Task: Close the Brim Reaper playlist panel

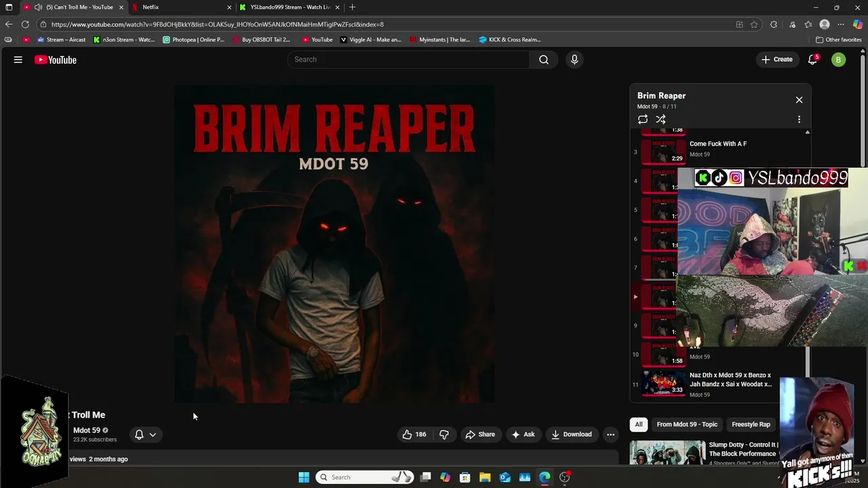Action: [x=799, y=100]
